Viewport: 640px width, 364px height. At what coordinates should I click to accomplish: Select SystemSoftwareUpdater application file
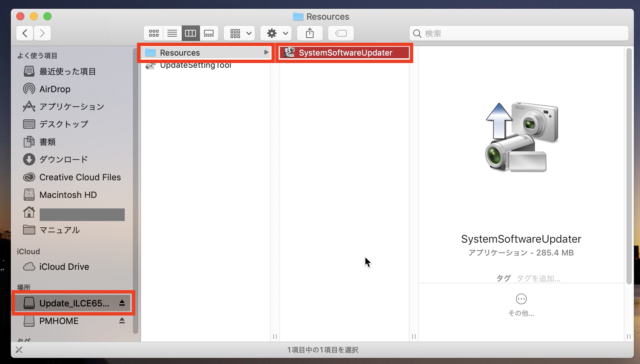(x=344, y=53)
